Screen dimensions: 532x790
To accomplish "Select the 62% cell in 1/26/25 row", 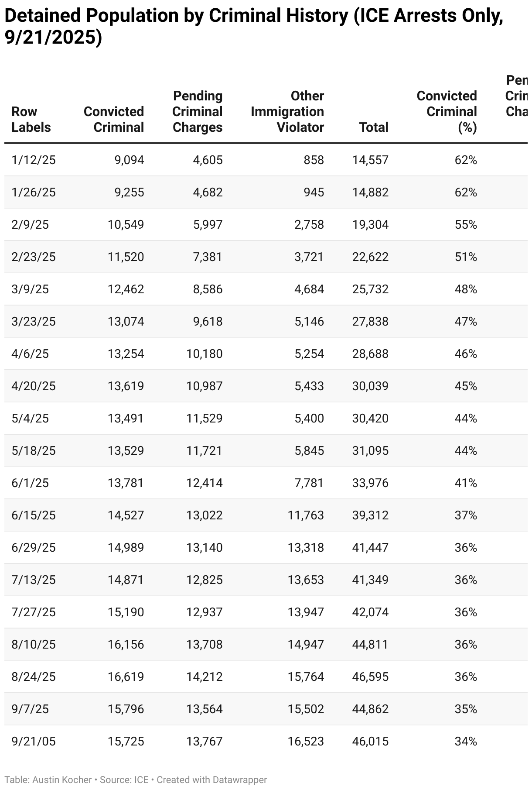I will click(x=466, y=192).
